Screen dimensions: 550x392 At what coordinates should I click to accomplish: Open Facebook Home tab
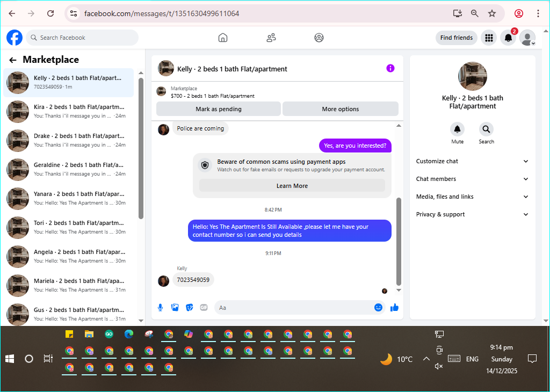pyautogui.click(x=223, y=38)
